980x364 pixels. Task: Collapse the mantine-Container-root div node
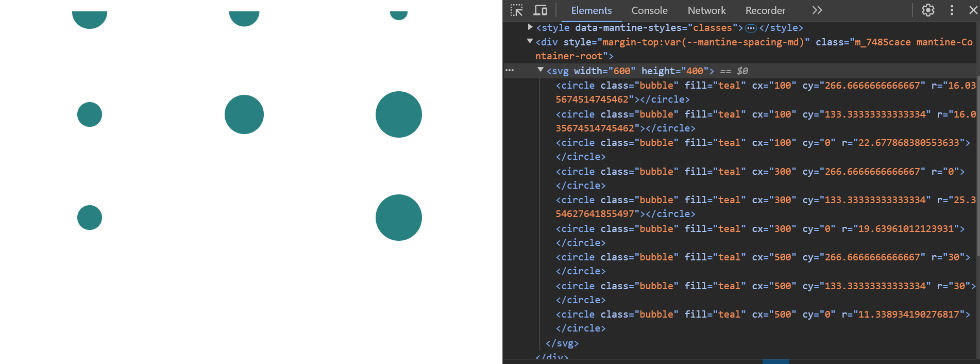(x=530, y=41)
